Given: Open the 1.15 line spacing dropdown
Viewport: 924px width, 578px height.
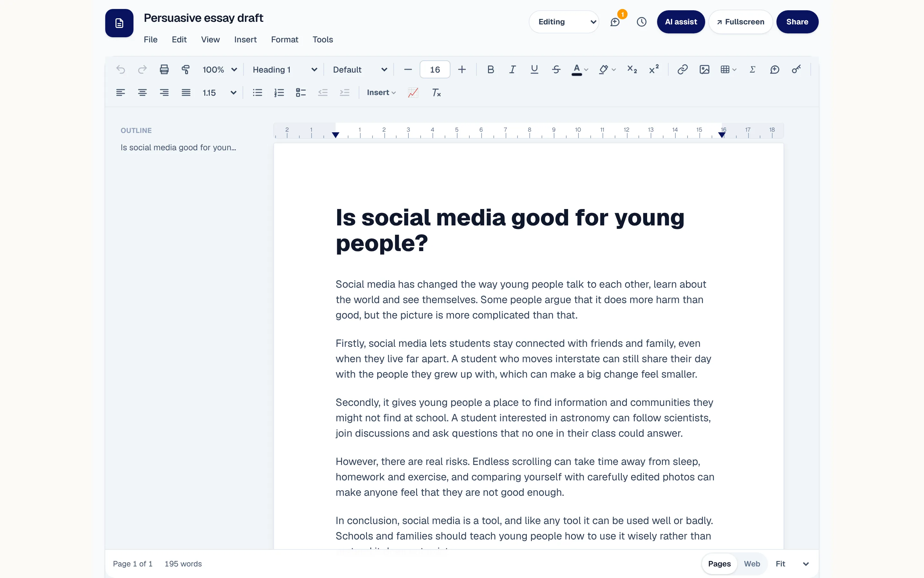Looking at the screenshot, I should click(219, 92).
